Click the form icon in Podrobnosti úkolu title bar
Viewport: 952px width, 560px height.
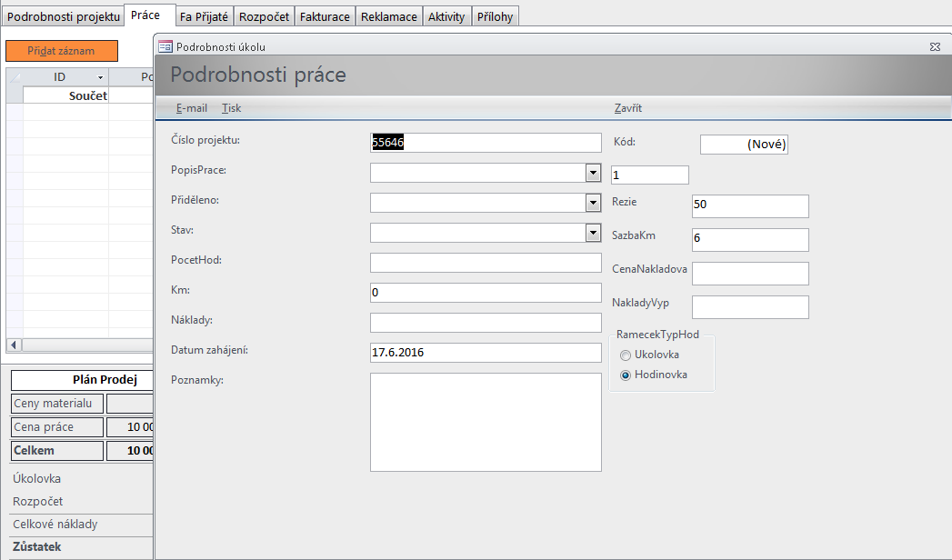coord(165,46)
